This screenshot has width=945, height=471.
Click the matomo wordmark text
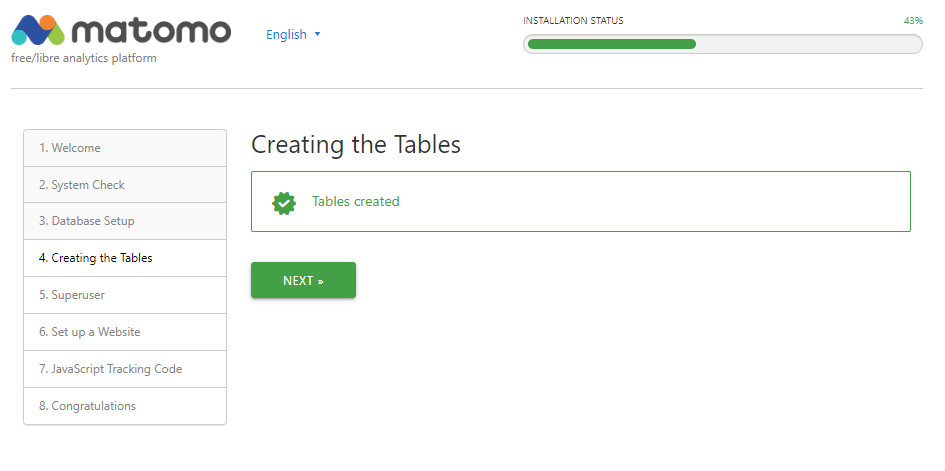pos(152,30)
